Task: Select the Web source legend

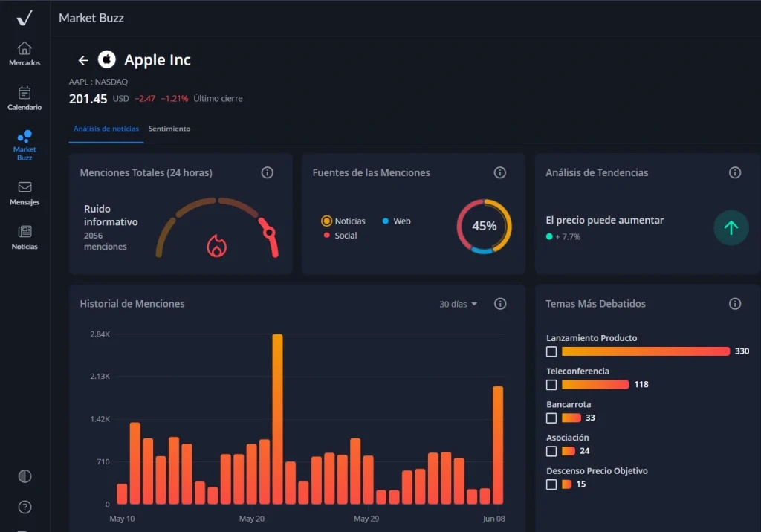Action: pos(397,221)
